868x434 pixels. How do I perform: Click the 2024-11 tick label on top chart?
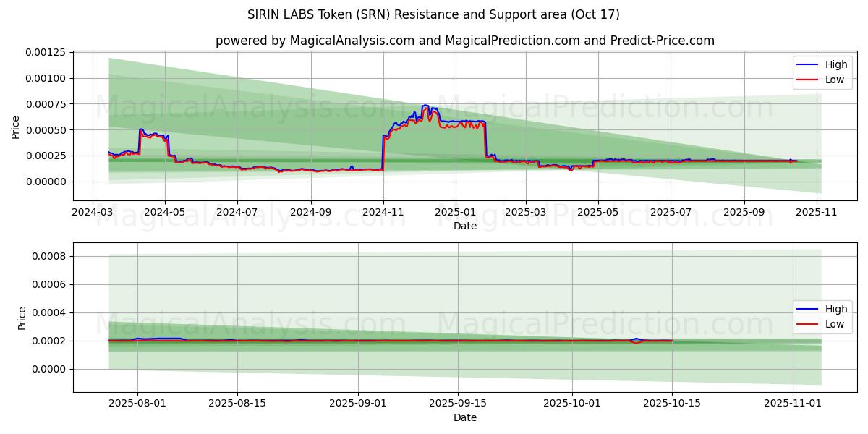point(383,213)
